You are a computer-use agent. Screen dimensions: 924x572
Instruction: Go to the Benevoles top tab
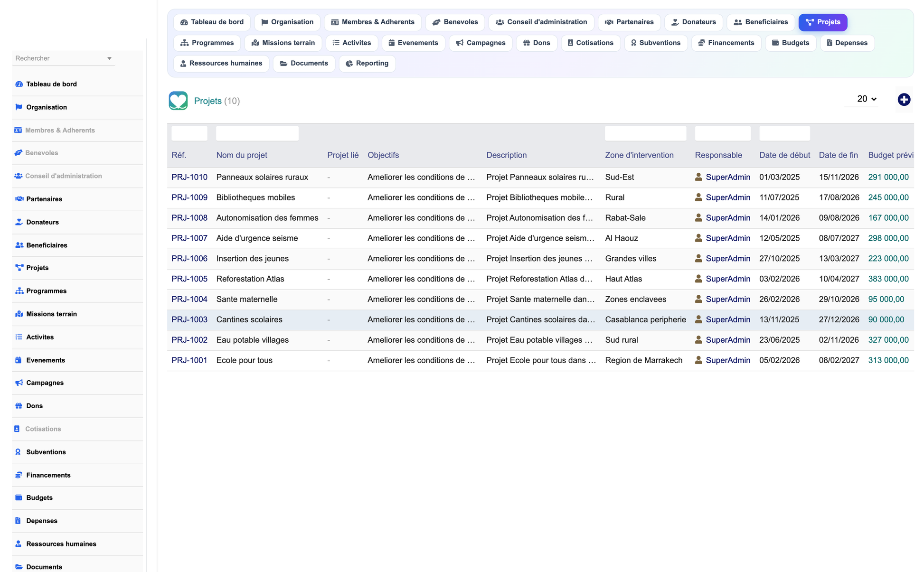455,22
